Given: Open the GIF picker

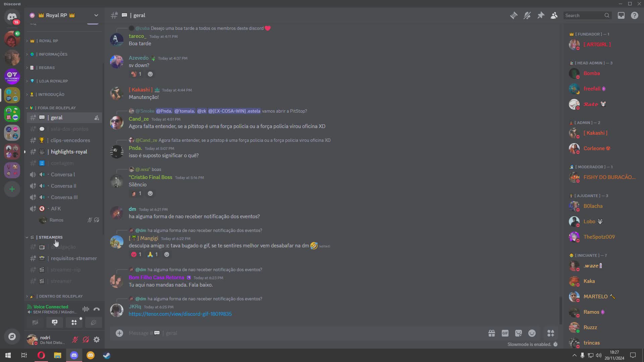Looking at the screenshot, I should tap(505, 333).
